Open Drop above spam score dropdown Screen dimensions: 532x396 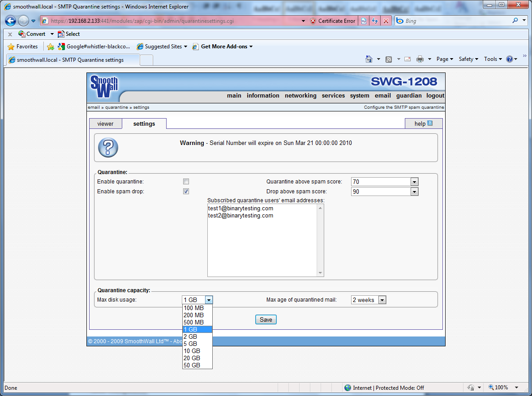pos(384,192)
